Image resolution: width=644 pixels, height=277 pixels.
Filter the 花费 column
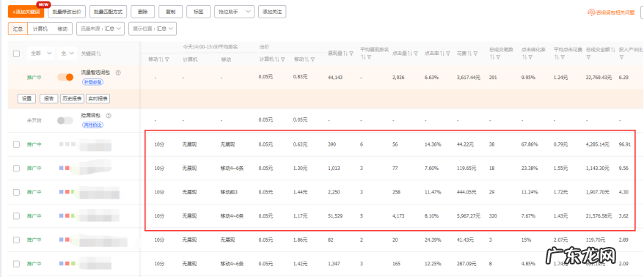click(475, 53)
